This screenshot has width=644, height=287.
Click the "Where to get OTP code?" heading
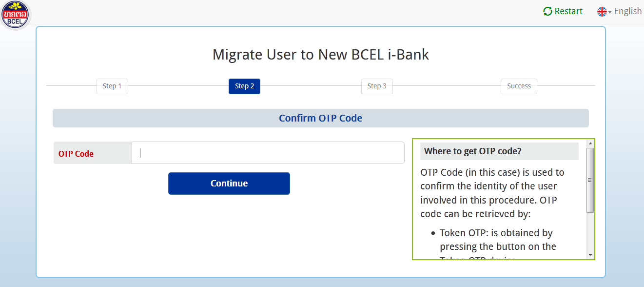point(472,151)
